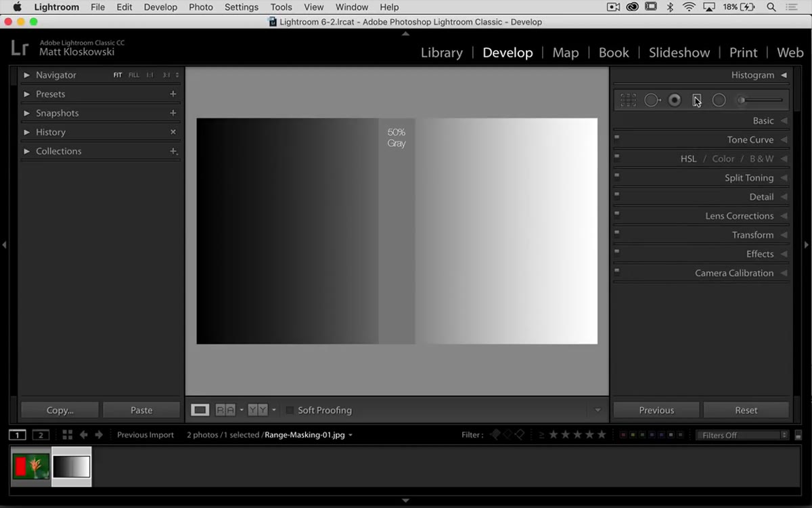Switch to the Slideshow module

[679, 53]
